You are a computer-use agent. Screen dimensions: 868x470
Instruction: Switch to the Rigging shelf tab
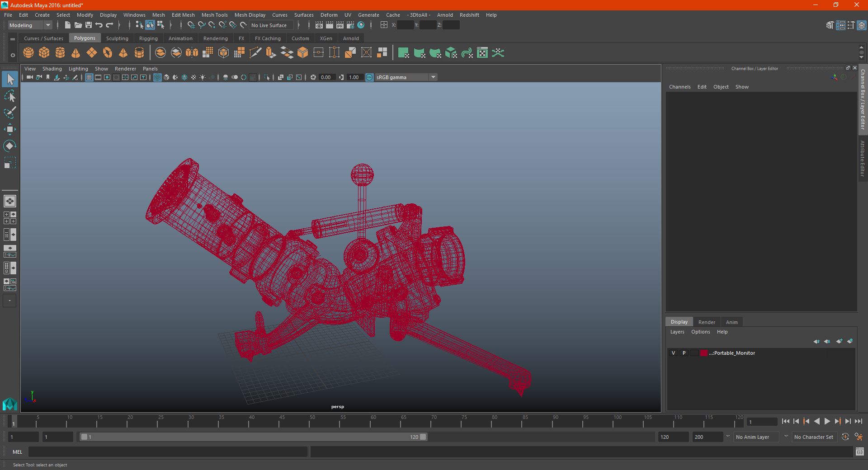pos(148,38)
